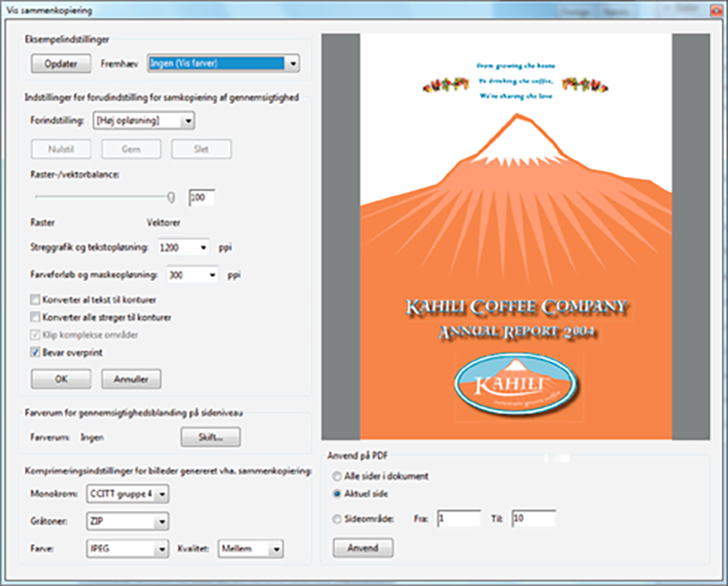Click the raster/vector balance value field
This screenshot has height=586, width=728.
pos(202,197)
